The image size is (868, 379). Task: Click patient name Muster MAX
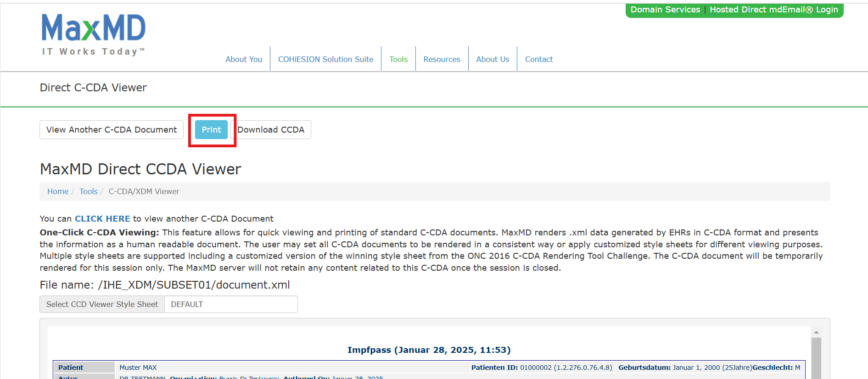coord(138,368)
